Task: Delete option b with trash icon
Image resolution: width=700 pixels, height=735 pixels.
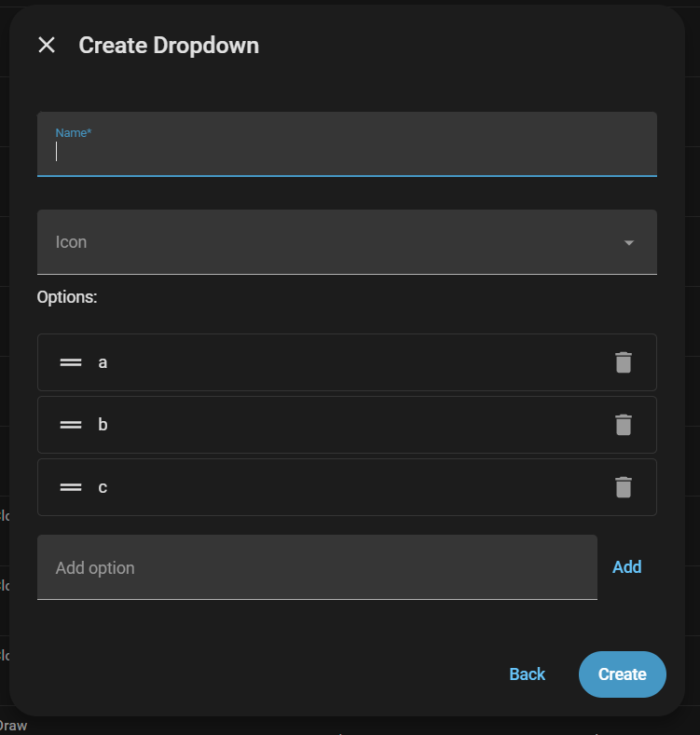Action: [624, 425]
